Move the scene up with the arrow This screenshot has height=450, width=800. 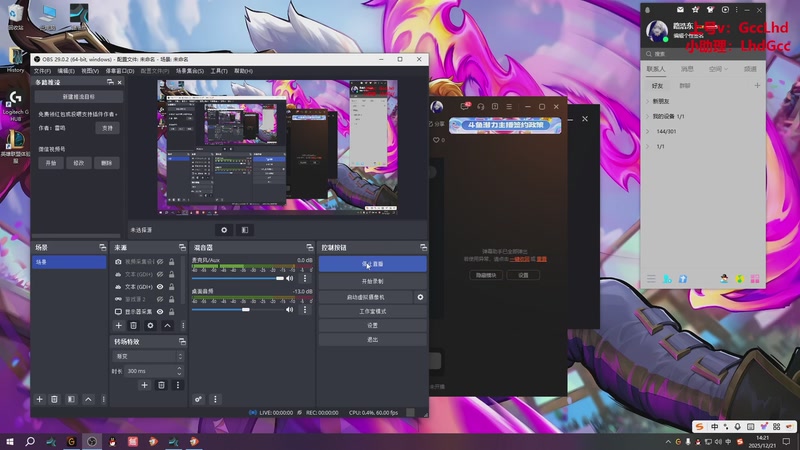tap(88, 399)
